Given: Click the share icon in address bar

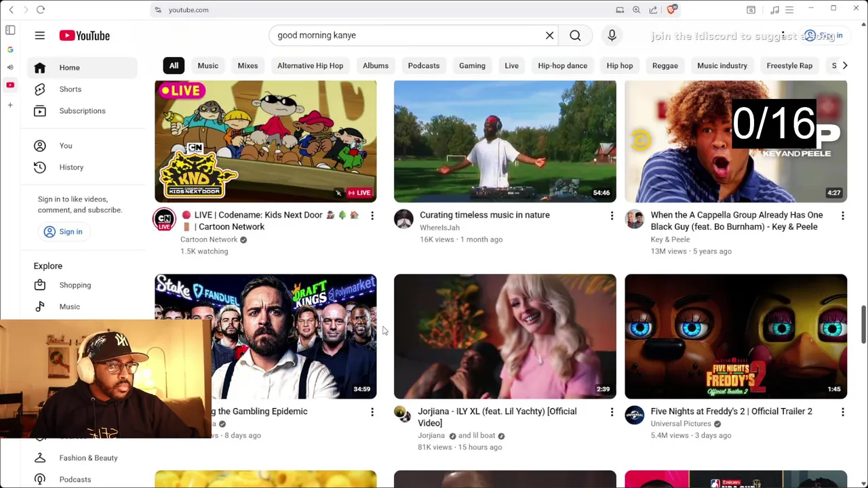Looking at the screenshot, I should (x=653, y=9).
